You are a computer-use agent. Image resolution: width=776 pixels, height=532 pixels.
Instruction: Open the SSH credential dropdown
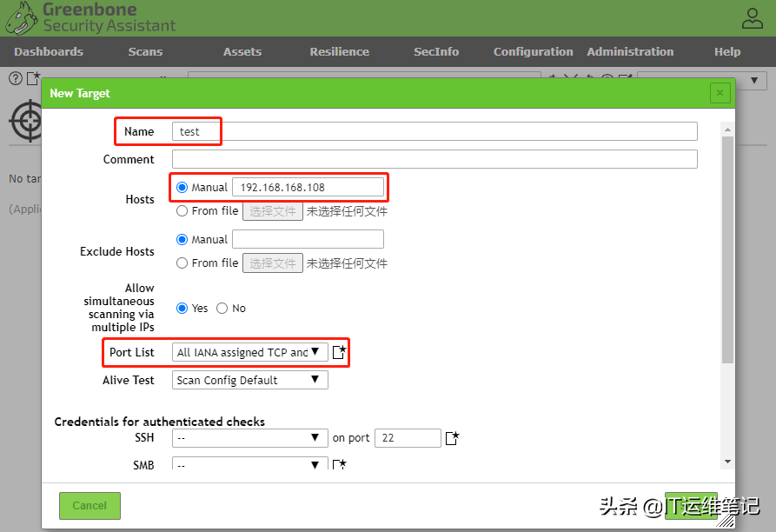(x=249, y=437)
